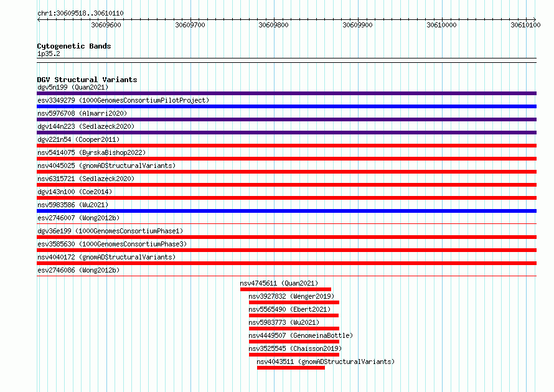
Task: Click the red esv3585630 bar
Action: coord(286,250)
